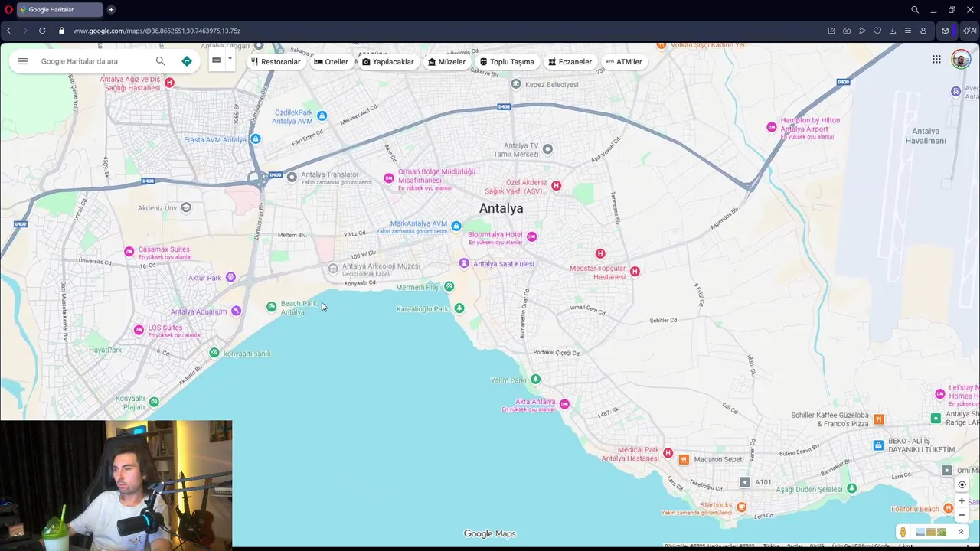Image resolution: width=980 pixels, height=551 pixels.
Task: Activate the Street View pegman
Action: pyautogui.click(x=903, y=532)
